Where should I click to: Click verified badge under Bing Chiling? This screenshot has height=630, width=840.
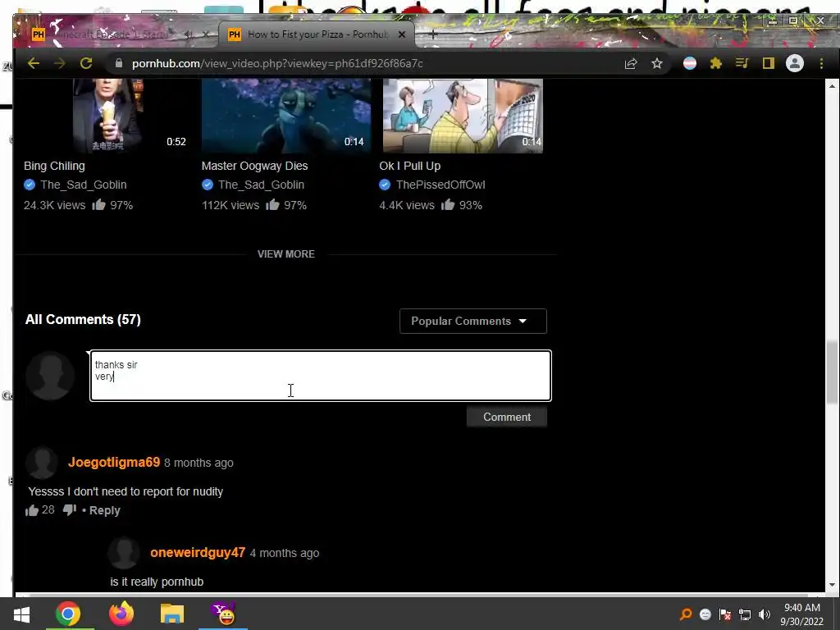(30, 185)
